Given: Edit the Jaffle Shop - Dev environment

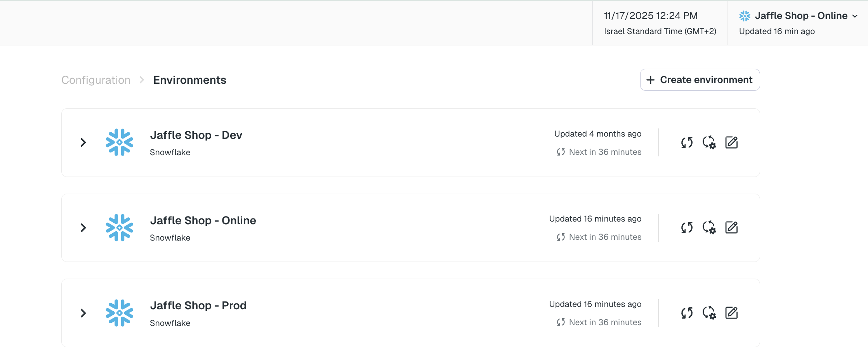Looking at the screenshot, I should point(731,143).
